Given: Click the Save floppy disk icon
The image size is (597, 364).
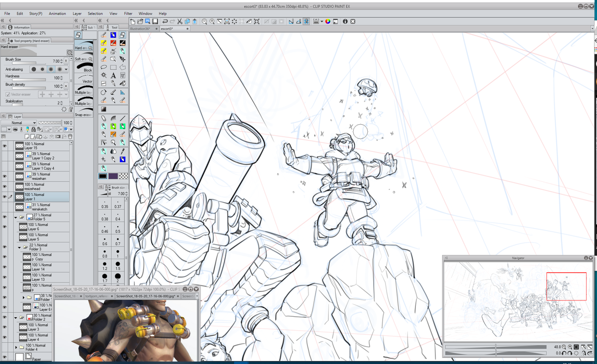Looking at the screenshot, I should 155,21.
